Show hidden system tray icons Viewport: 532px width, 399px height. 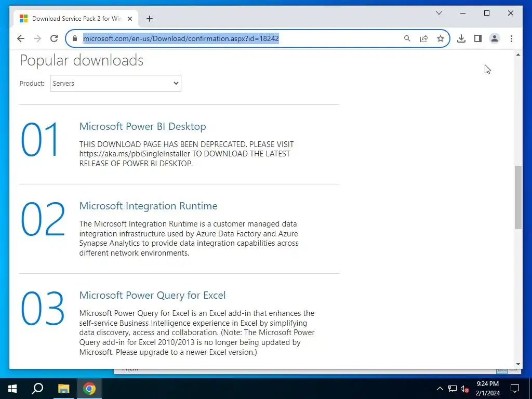pyautogui.click(x=440, y=389)
